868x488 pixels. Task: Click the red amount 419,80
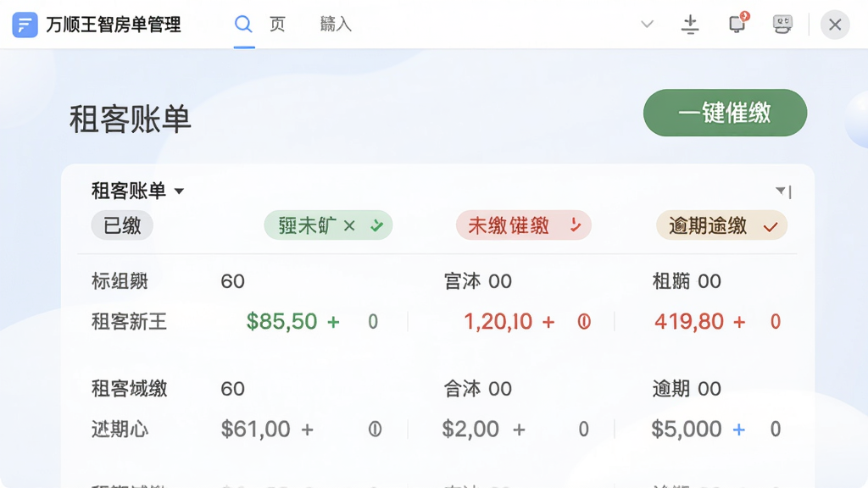coord(689,321)
